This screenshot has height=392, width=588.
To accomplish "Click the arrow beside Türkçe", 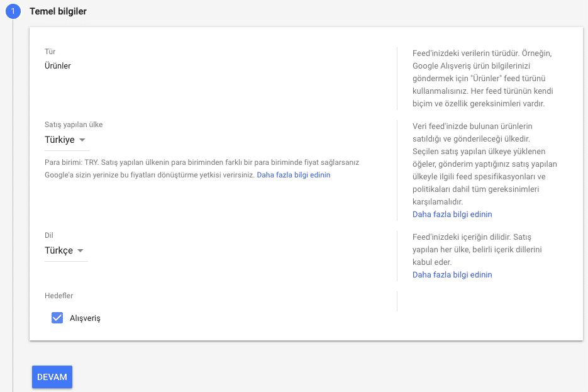I will click(80, 250).
